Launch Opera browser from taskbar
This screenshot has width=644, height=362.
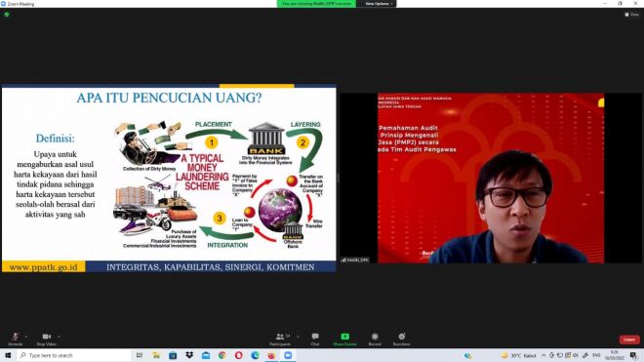pos(238,355)
